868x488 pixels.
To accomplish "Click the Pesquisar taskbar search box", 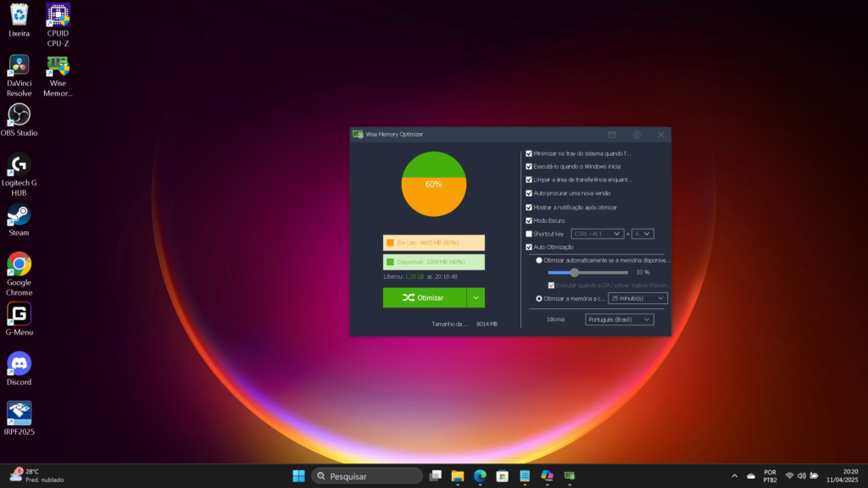I will pos(367,476).
